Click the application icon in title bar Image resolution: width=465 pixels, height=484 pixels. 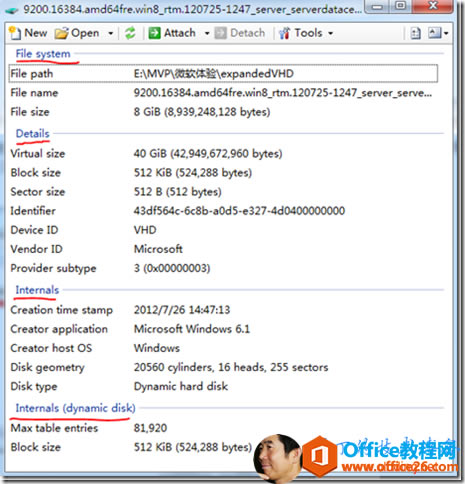pyautogui.click(x=11, y=10)
